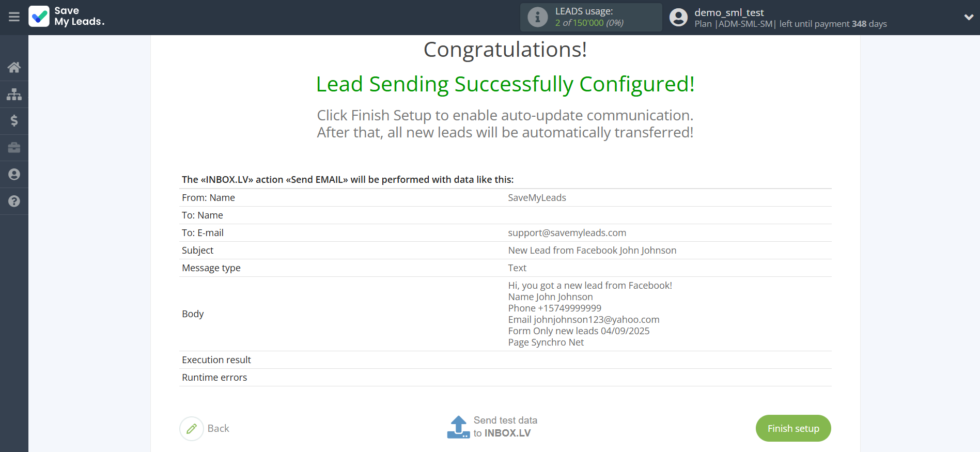Image resolution: width=980 pixels, height=452 pixels.
Task: Open billing dollar sign icon
Action: [14, 121]
